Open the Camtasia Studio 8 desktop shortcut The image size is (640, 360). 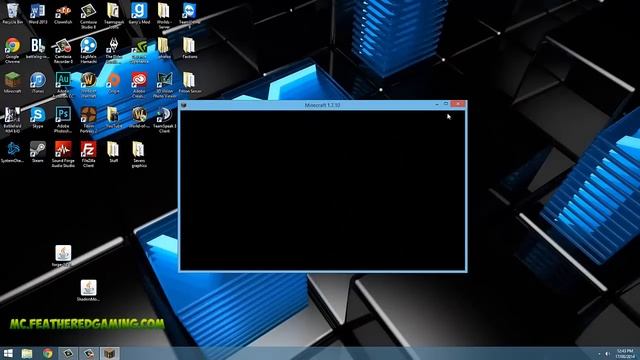coord(88,16)
